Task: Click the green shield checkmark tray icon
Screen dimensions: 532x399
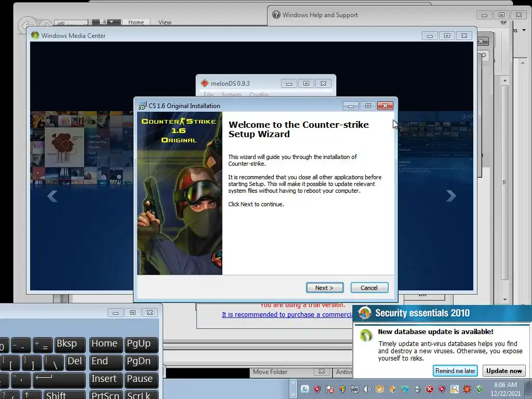Action: pyautogui.click(x=480, y=389)
